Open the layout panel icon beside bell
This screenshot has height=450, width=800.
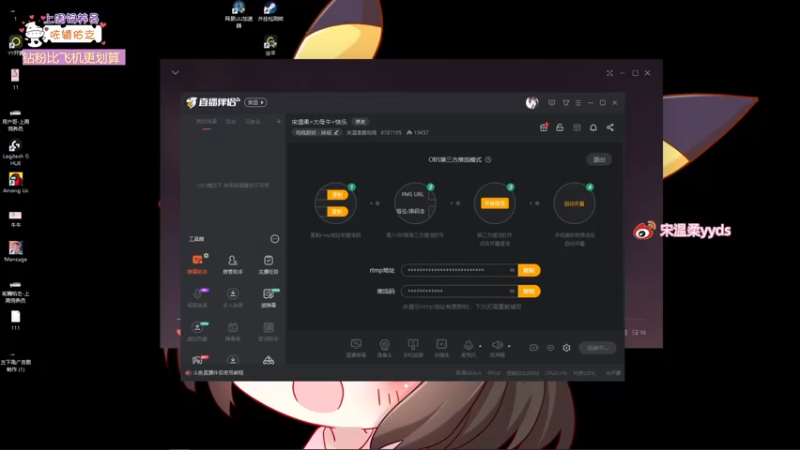[577, 128]
